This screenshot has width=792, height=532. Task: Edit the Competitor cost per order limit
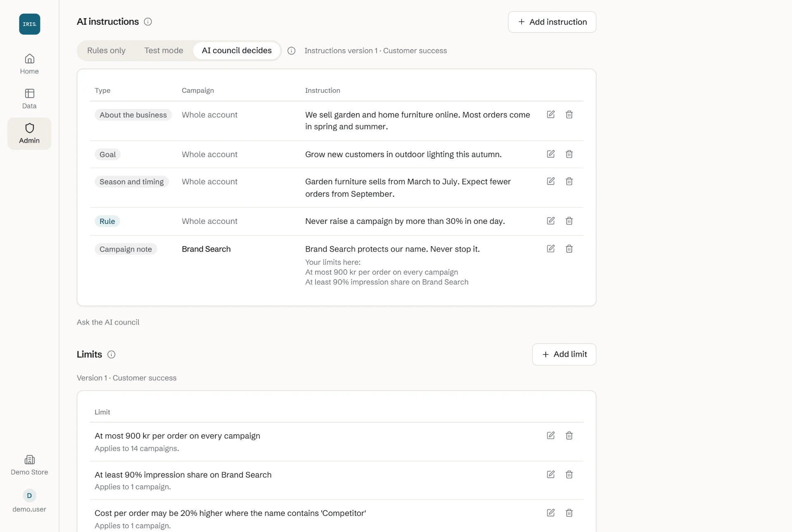551,513
